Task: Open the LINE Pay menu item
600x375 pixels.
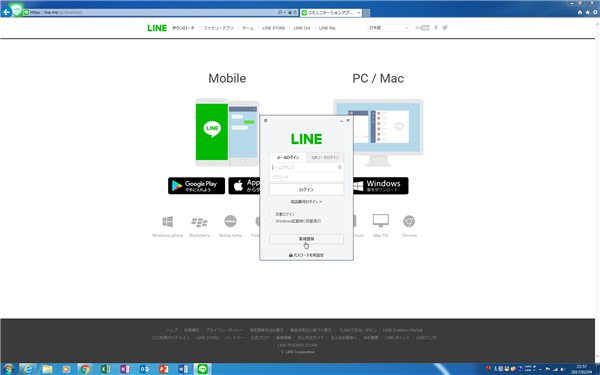Action: pyautogui.click(x=328, y=28)
